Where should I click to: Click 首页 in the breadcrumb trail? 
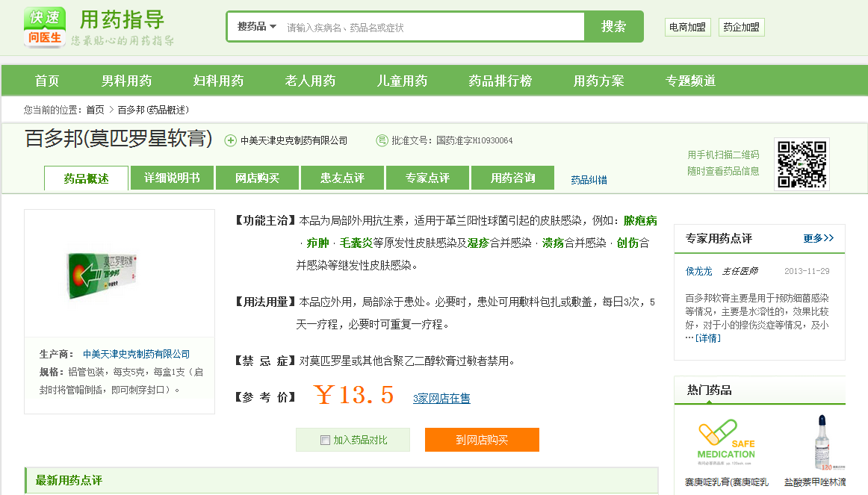(x=95, y=110)
